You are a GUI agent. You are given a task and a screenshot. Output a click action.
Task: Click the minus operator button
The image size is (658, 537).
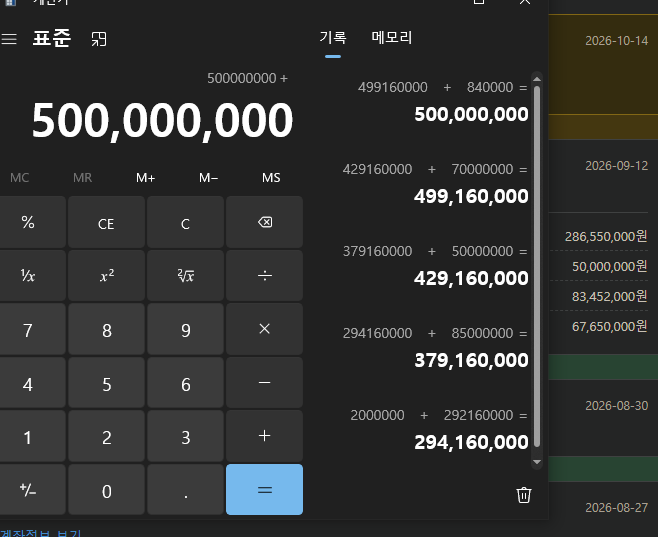264,383
